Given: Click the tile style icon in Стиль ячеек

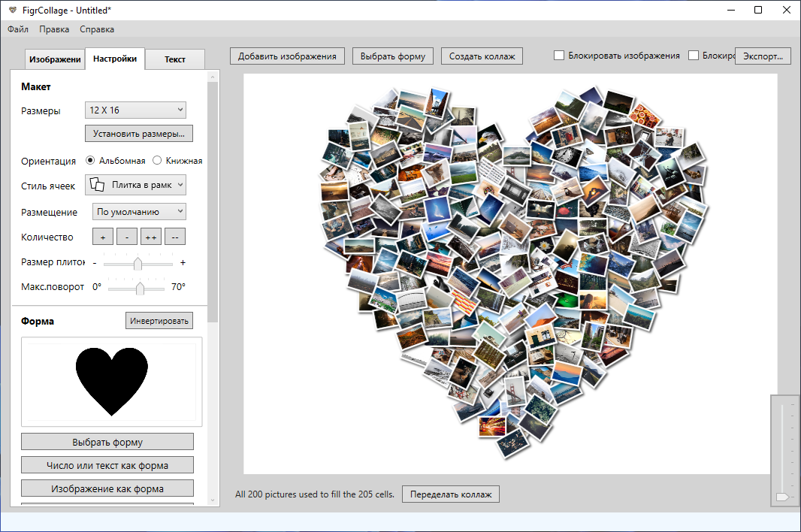Looking at the screenshot, I should tap(97, 185).
